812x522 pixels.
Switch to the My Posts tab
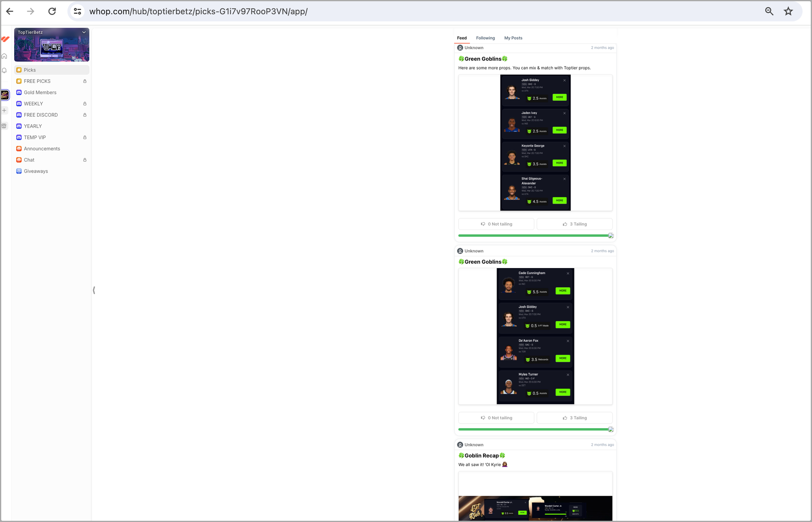tap(513, 38)
